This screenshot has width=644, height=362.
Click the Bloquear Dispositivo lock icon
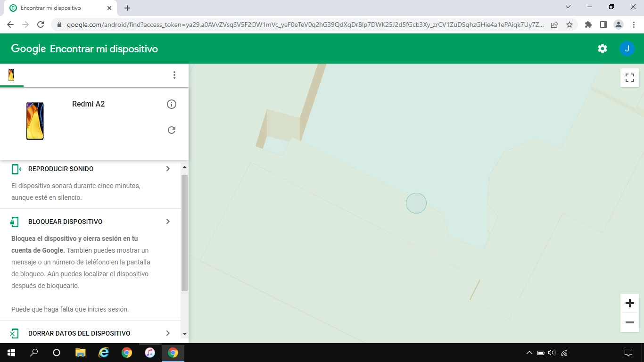(15, 221)
